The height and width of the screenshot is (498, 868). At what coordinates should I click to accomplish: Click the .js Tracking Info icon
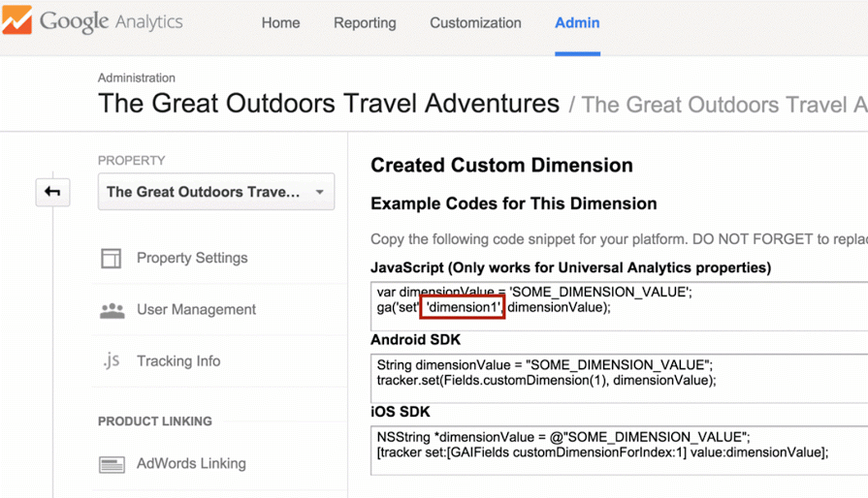pos(112,360)
